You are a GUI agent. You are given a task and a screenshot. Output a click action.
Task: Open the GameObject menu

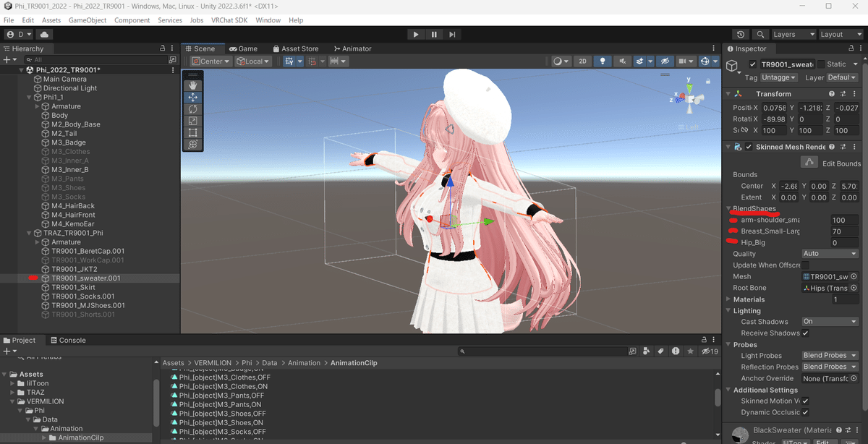pyautogui.click(x=88, y=20)
